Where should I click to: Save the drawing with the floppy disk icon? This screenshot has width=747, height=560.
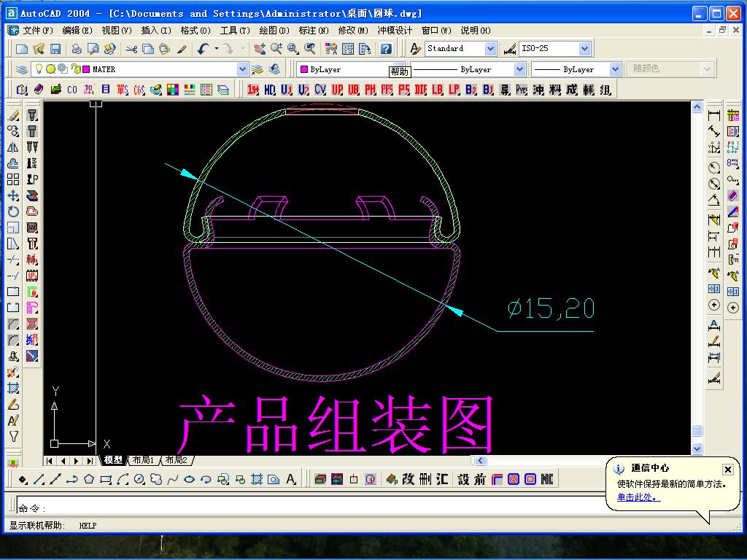55,49
